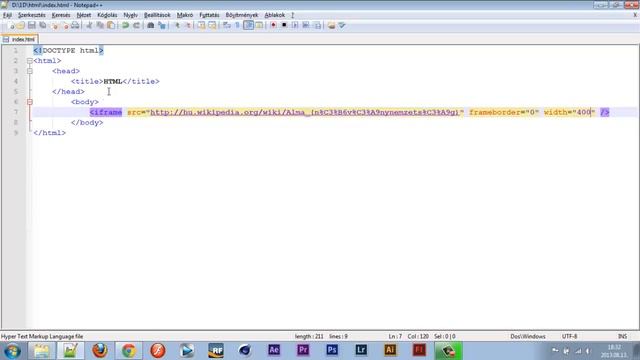
Task: Click the Windows Start button
Action: 12,351
